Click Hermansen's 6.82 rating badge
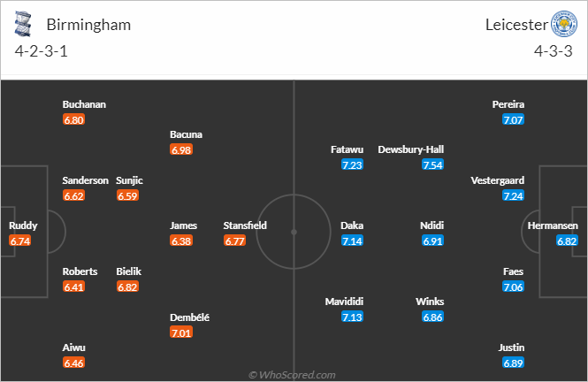The image size is (588, 382). point(567,241)
